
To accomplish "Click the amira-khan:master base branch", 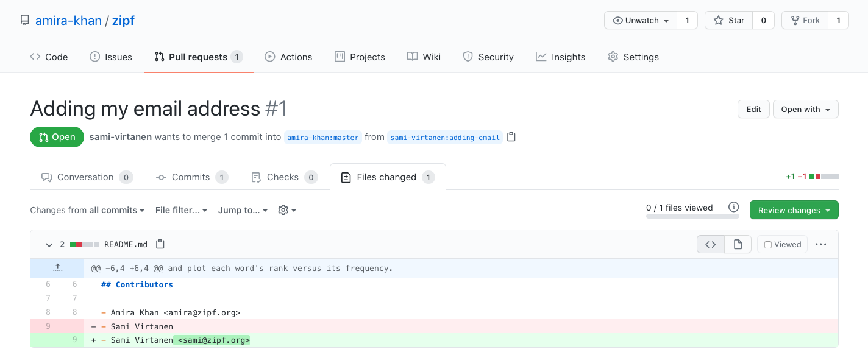I will (323, 137).
